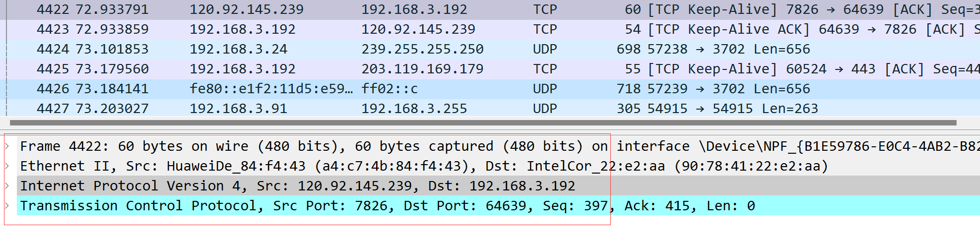The width and height of the screenshot is (980, 244).
Task: Click destination ff02::c in packet 4426
Action: 390,89
